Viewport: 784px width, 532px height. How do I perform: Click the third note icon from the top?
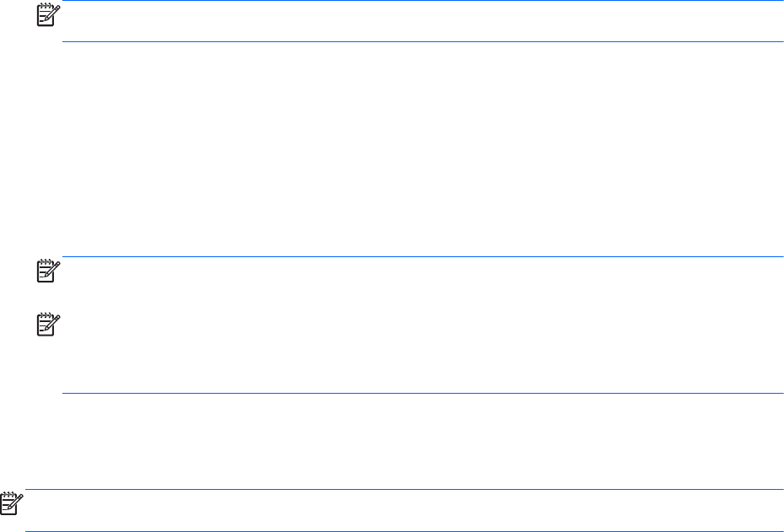pyautogui.click(x=49, y=324)
